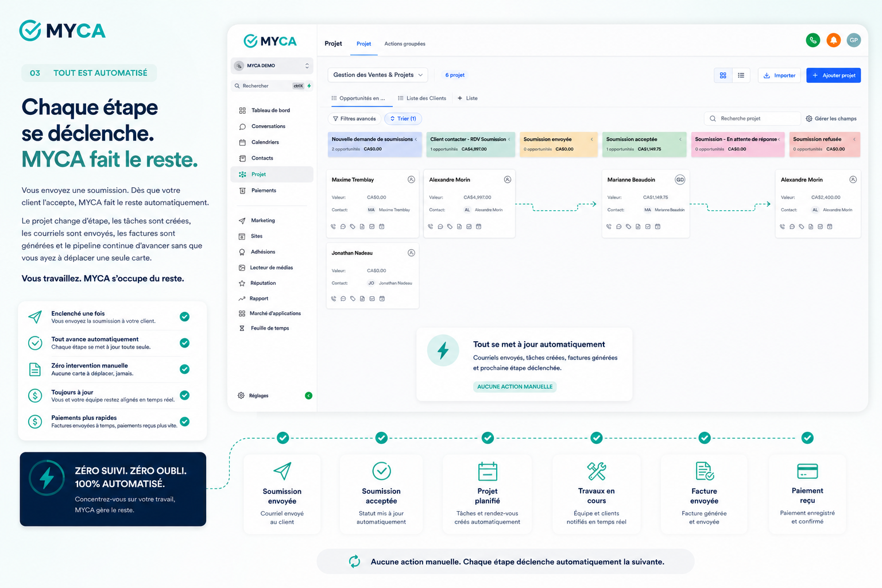The height and width of the screenshot is (588, 882).
Task: Collapse sidebar with green chevron button
Action: click(x=309, y=396)
